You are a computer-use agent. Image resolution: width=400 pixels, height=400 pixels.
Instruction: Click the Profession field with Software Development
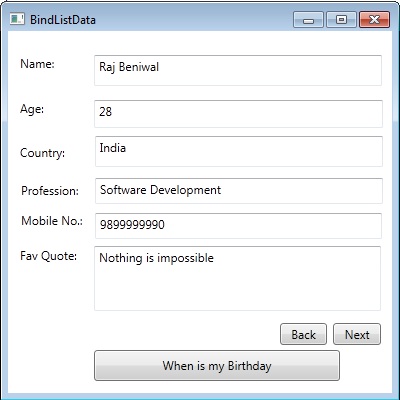pyautogui.click(x=239, y=191)
